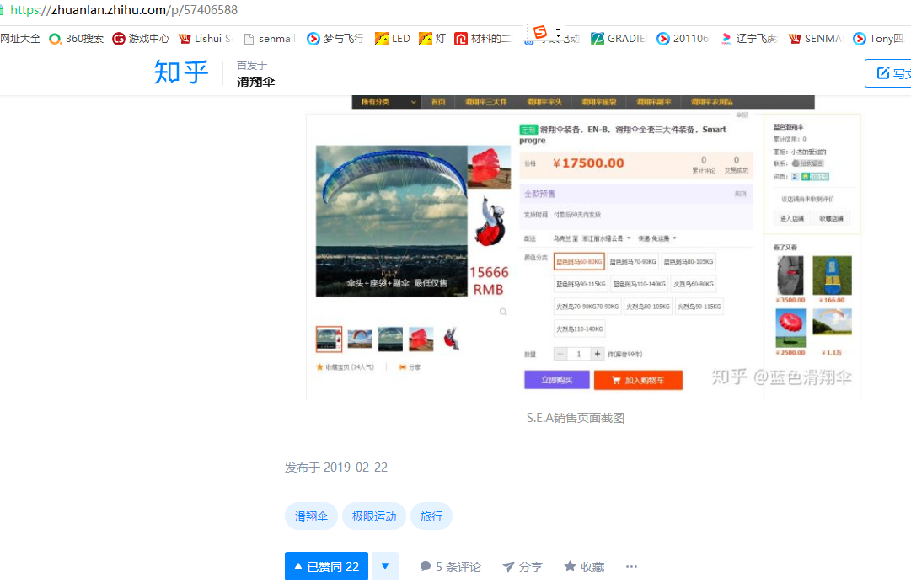911x588 pixels.
Task: Click the 写文章 button with pencil icon
Action: tap(887, 73)
